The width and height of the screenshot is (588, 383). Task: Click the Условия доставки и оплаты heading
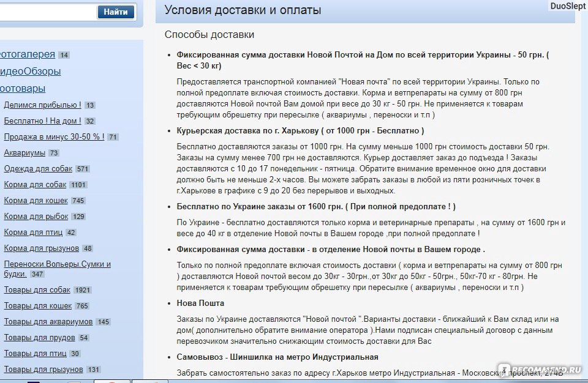[x=243, y=10]
